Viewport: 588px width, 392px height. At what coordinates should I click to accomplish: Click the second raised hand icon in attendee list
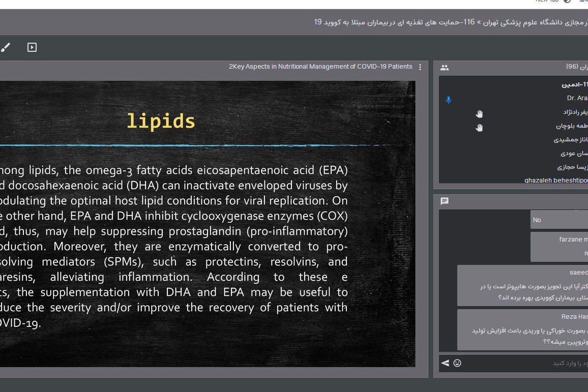click(479, 128)
